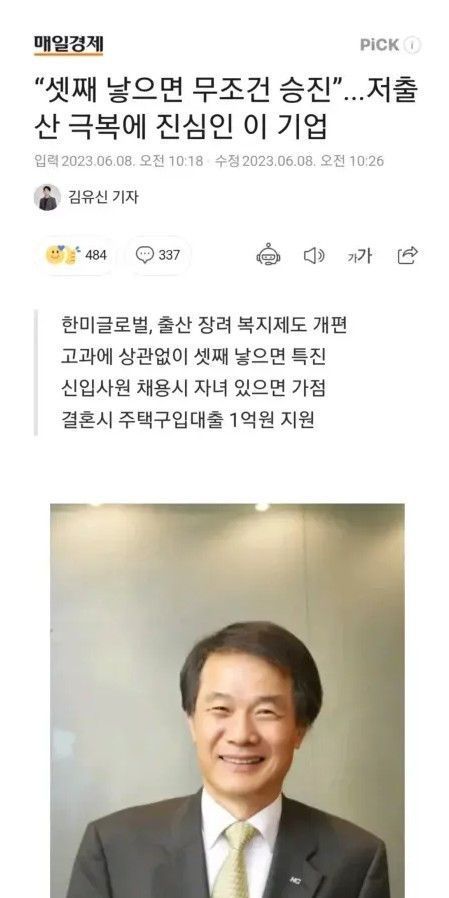Open the 가가 font size setting
The height and width of the screenshot is (898, 449).
360,255
